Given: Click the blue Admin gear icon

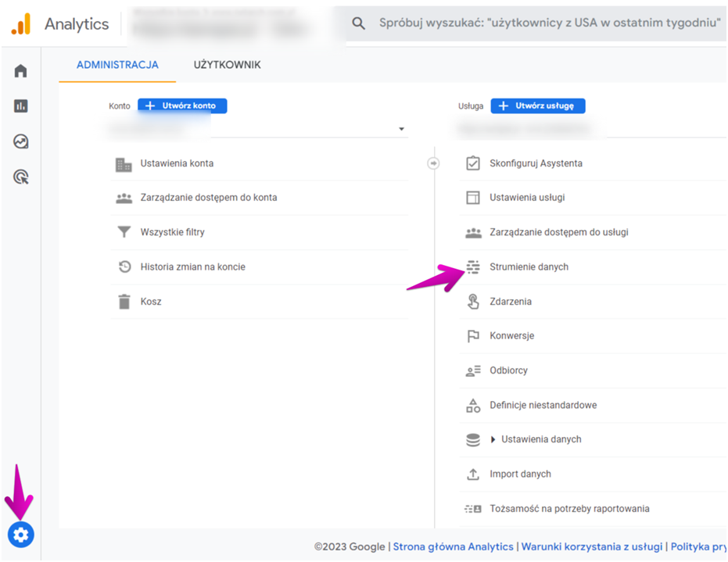Looking at the screenshot, I should [x=21, y=535].
